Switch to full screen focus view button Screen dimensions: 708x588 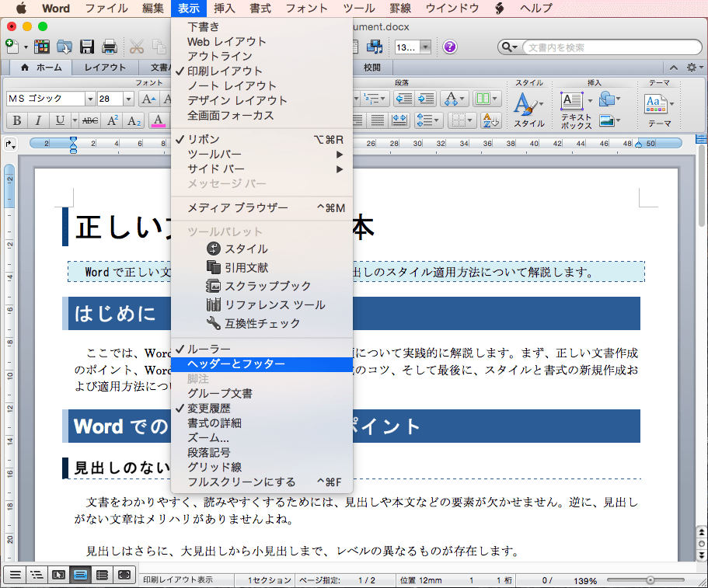pos(124,575)
